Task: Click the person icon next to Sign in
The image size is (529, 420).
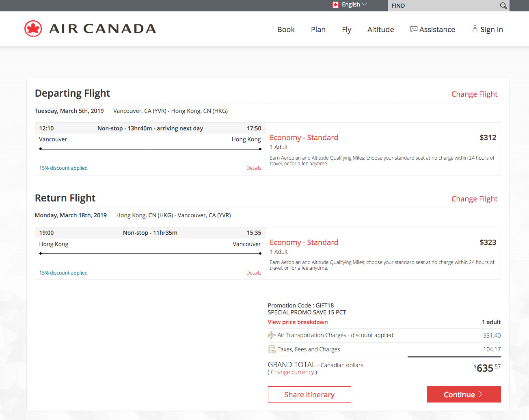Action: [x=474, y=29]
